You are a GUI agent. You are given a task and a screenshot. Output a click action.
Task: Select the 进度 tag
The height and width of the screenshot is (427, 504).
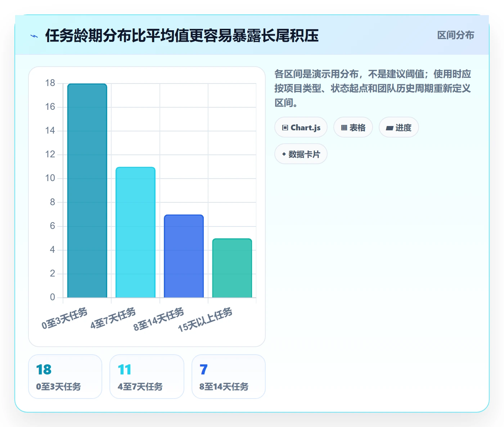pos(399,127)
